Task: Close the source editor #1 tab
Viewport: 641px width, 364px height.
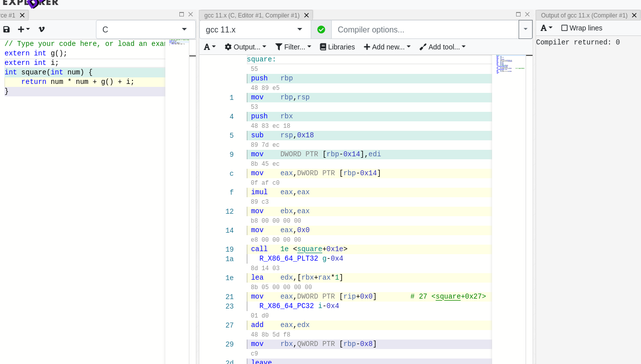Action: pyautogui.click(x=22, y=15)
